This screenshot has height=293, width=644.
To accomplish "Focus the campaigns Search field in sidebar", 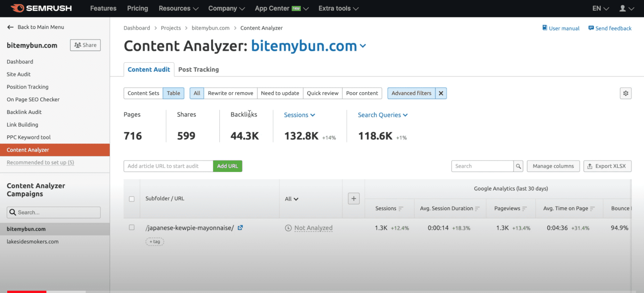I will [x=53, y=213].
